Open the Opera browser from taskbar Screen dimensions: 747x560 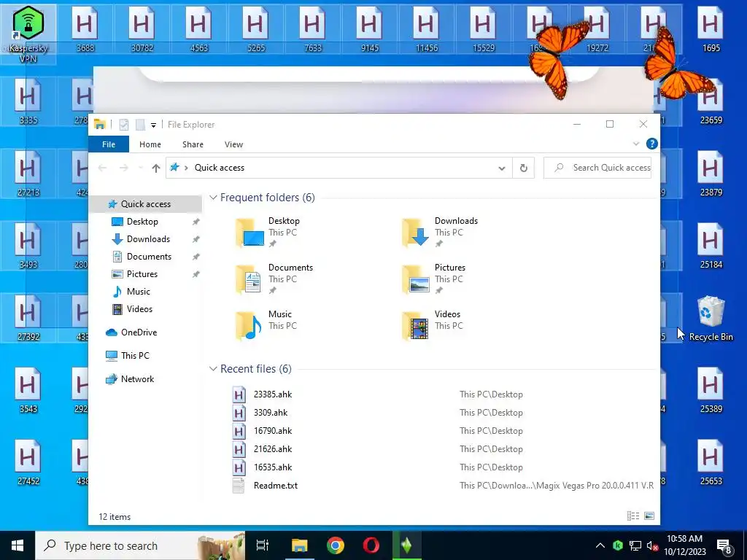[x=371, y=545]
